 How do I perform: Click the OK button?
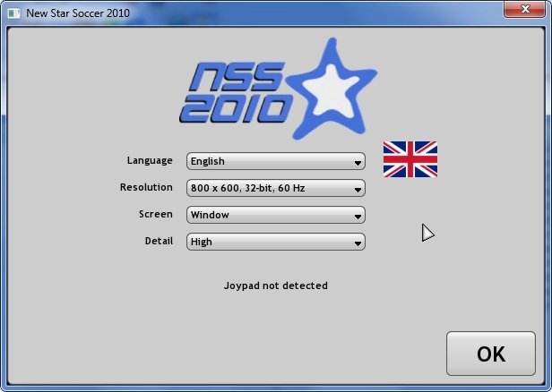(490, 354)
